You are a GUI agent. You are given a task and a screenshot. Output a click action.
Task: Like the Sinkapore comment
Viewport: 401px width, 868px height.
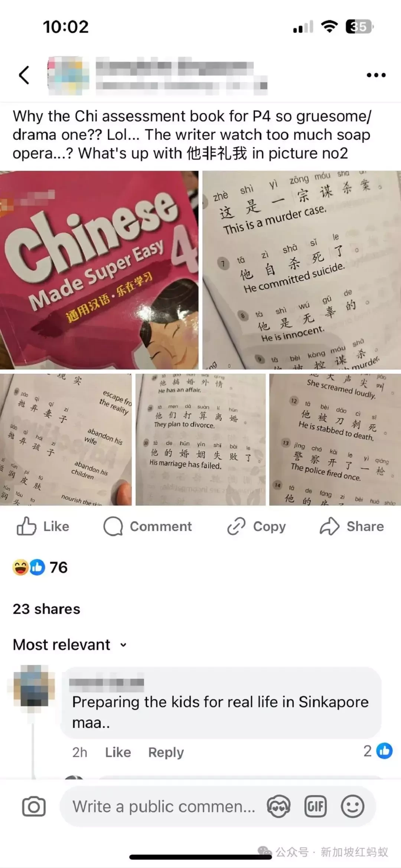118,752
